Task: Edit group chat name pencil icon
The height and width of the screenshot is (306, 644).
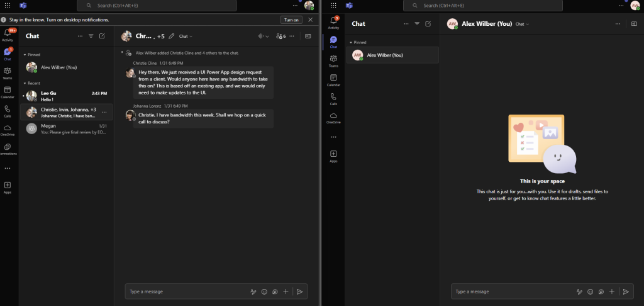Action: pyautogui.click(x=172, y=36)
